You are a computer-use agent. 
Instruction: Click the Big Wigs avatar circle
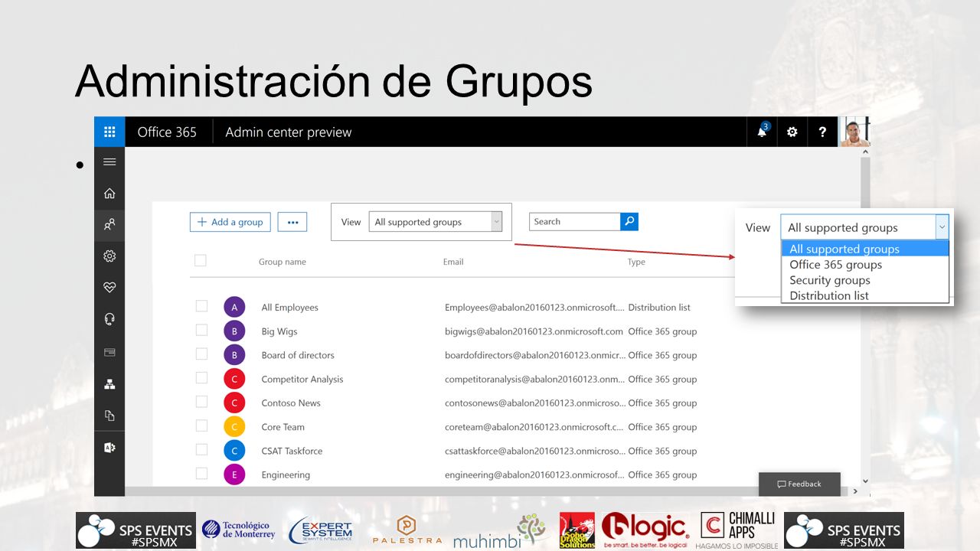(x=234, y=331)
